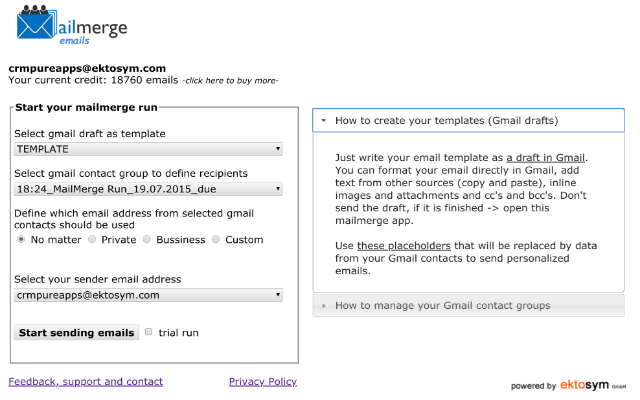Viewport: 640px width, 400px height.
Task: Select the No matter radio button
Action: coord(22,240)
